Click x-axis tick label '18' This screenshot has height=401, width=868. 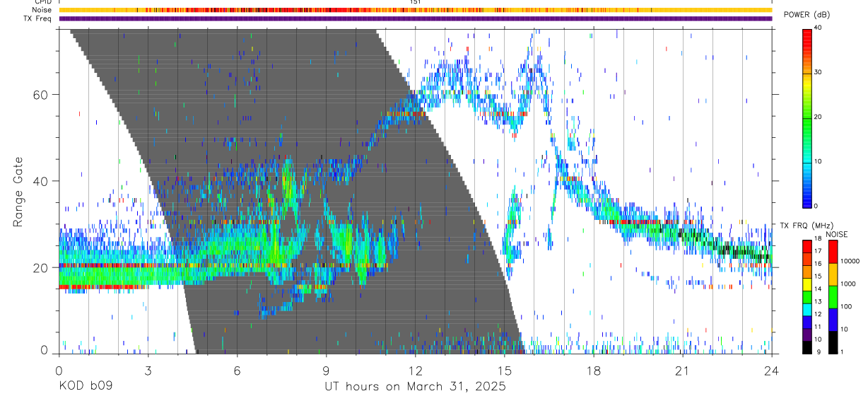(593, 371)
